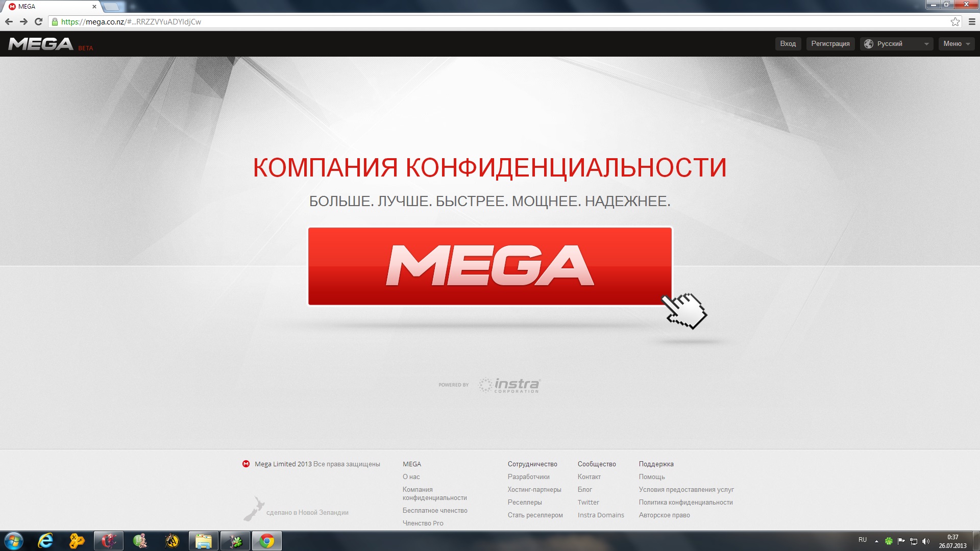980x551 pixels.
Task: Open the Блог footer link
Action: point(585,490)
